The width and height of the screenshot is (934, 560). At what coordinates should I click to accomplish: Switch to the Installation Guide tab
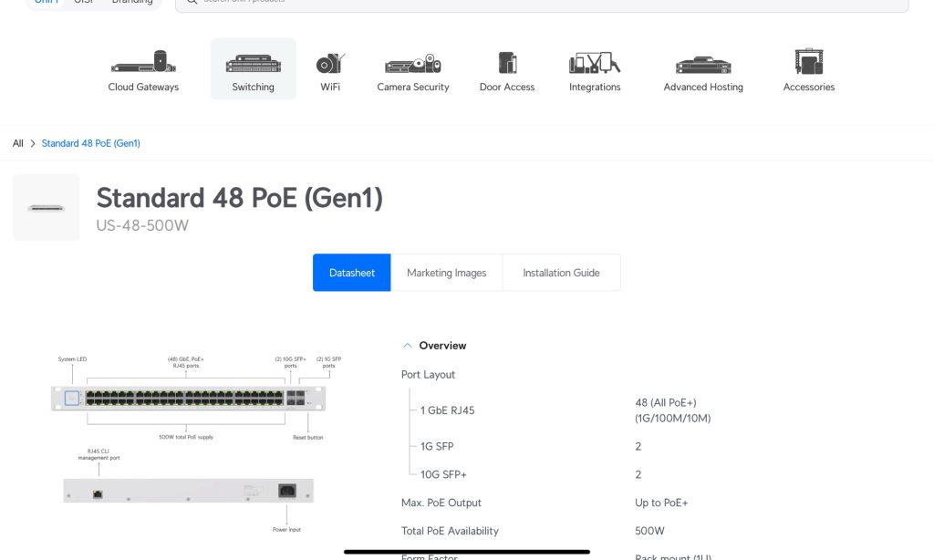pos(561,273)
